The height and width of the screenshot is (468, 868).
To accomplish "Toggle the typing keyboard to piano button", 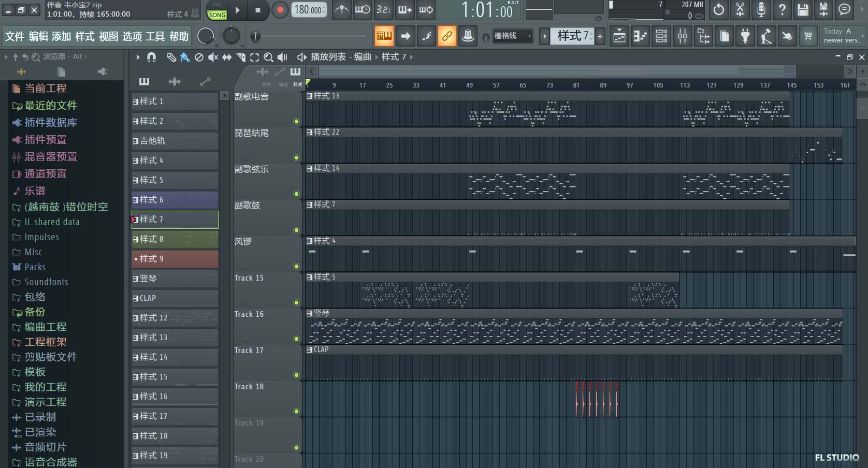I will [x=384, y=36].
